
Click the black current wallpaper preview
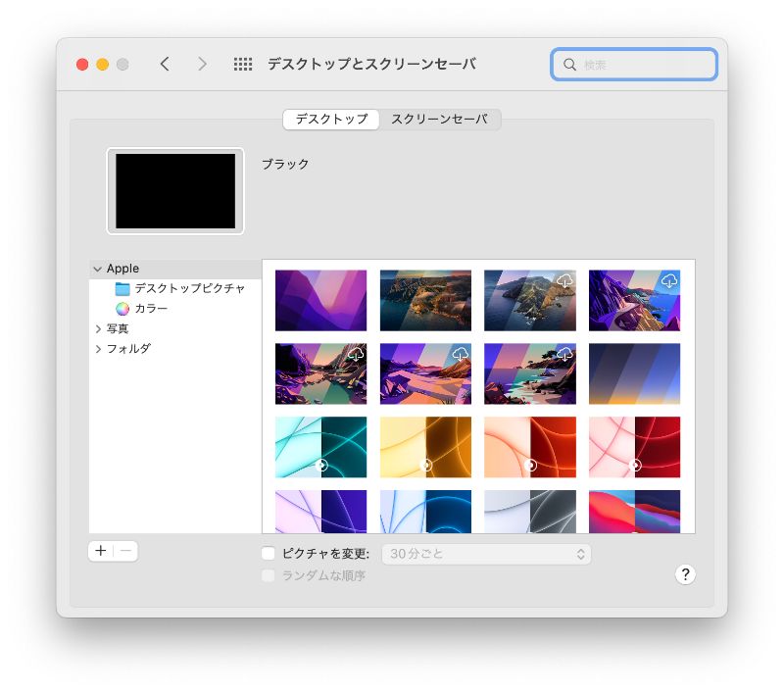coord(175,191)
